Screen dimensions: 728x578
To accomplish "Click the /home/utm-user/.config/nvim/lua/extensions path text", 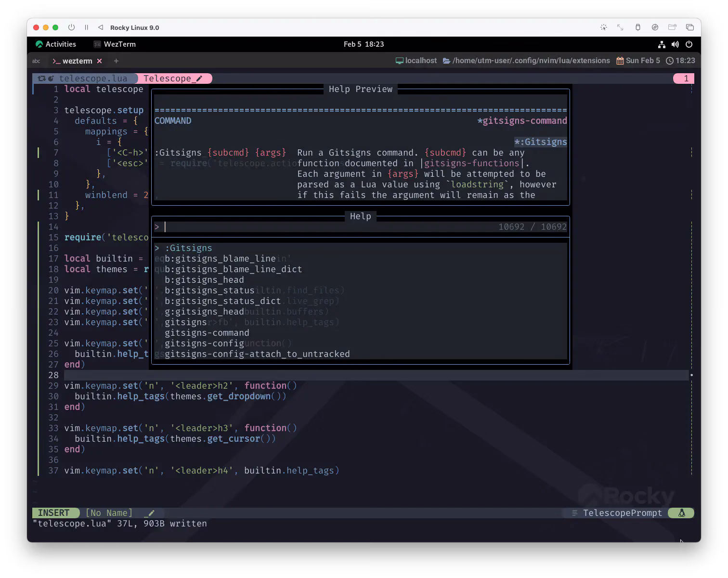I will pyautogui.click(x=531, y=61).
